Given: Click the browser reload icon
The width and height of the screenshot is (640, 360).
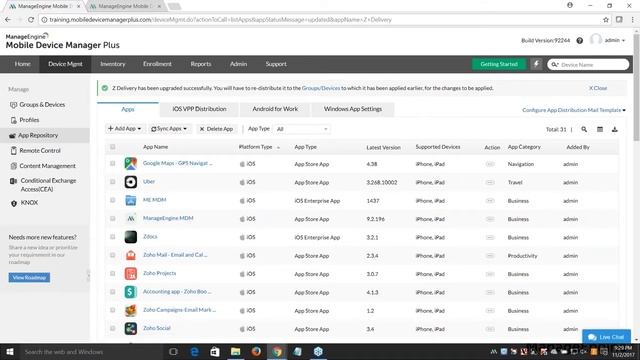Looking at the screenshot, I should coord(31,20).
